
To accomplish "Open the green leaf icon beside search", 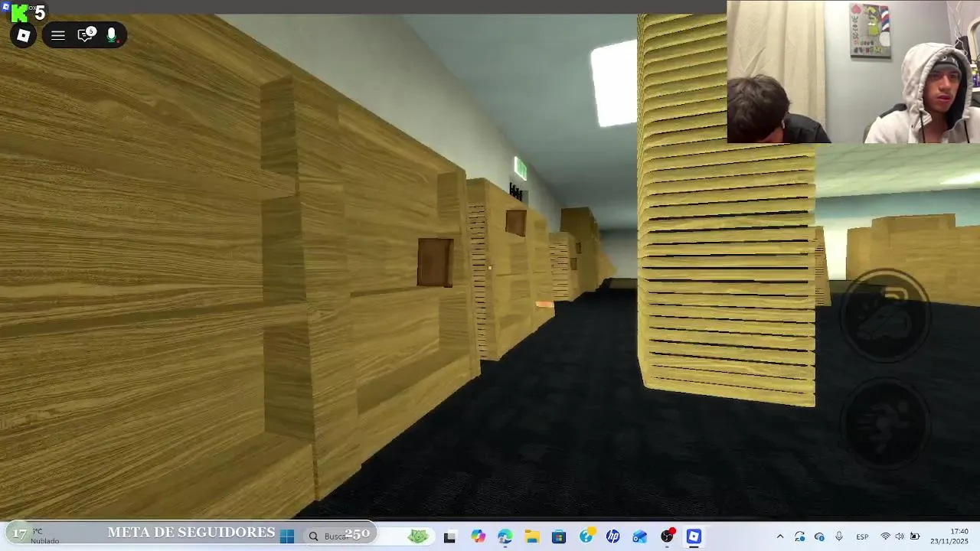I will click(x=417, y=536).
